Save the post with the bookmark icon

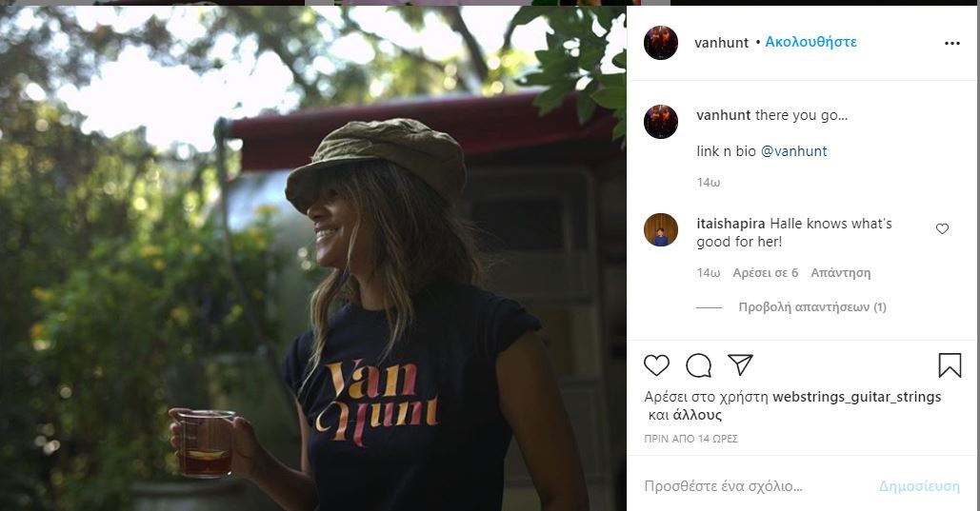click(x=950, y=365)
